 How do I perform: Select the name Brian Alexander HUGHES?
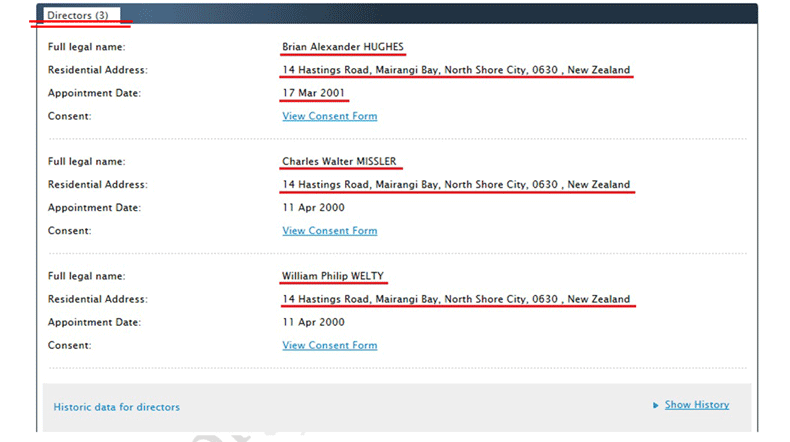(x=343, y=47)
